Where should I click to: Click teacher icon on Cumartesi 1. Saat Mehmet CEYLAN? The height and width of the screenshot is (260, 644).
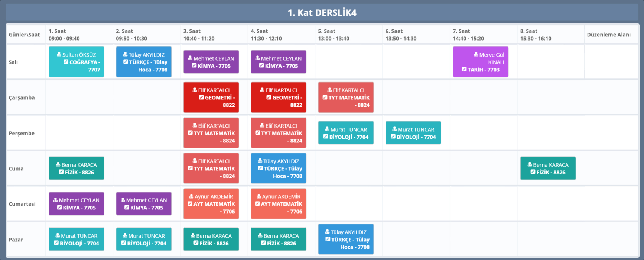55,200
